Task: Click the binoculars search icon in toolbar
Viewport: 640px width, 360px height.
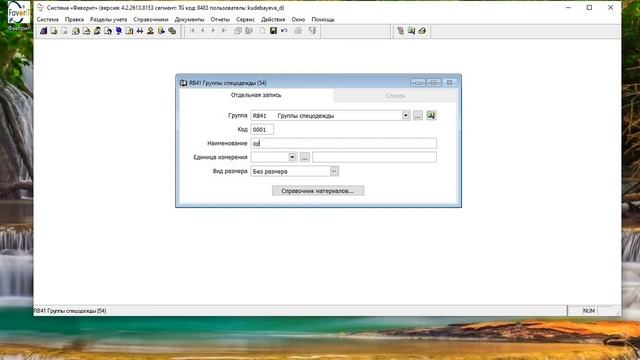Action: tap(140, 31)
